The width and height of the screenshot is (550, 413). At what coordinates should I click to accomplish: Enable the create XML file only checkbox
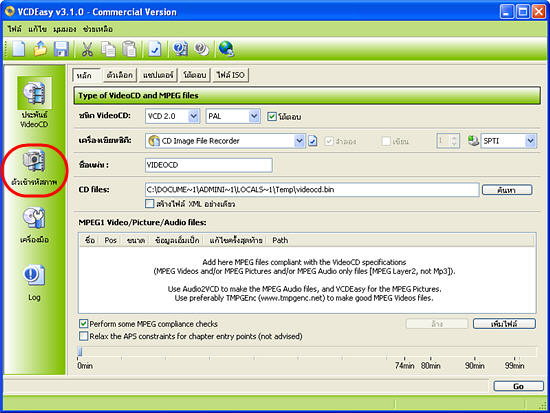[x=150, y=204]
